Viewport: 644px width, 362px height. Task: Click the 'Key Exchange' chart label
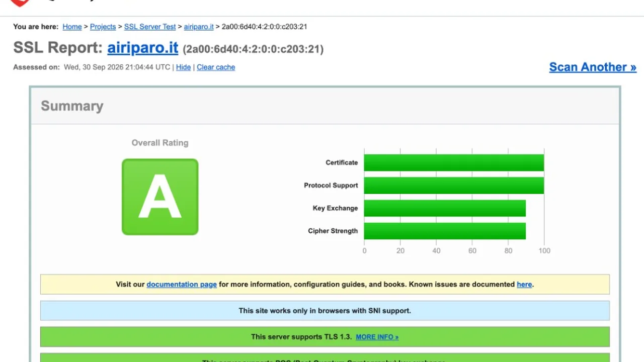[x=335, y=208]
